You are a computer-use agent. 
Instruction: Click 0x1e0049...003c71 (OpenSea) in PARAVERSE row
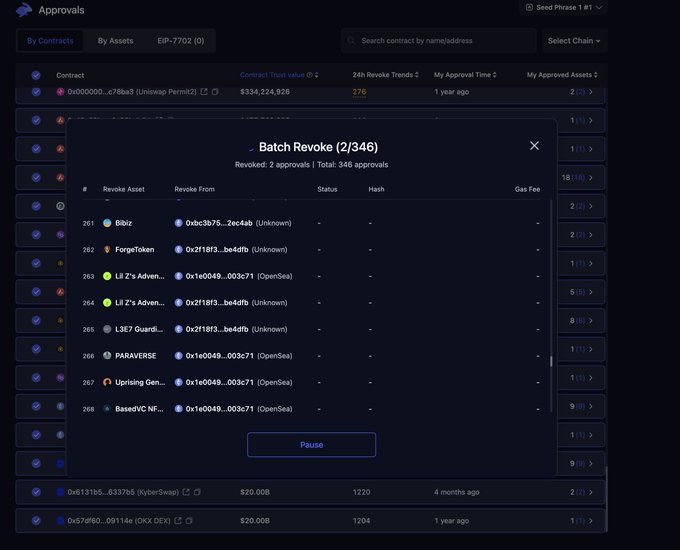click(239, 356)
